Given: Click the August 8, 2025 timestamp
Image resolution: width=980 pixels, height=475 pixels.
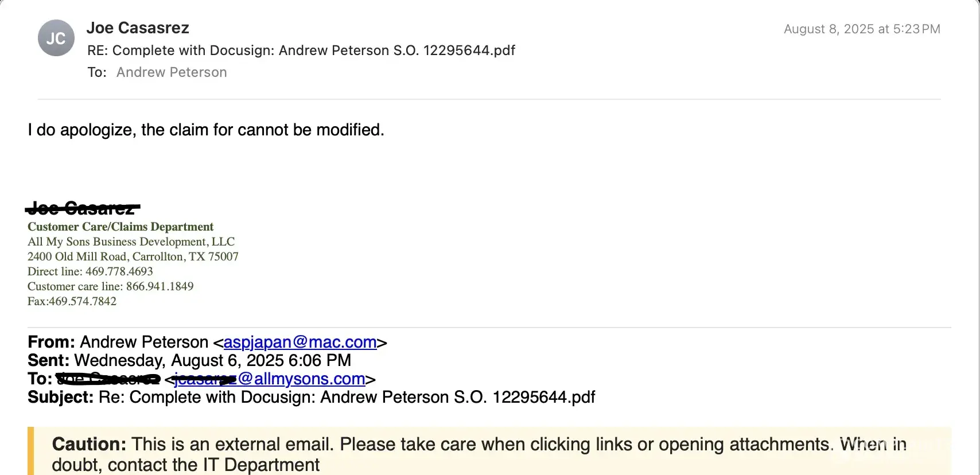Looking at the screenshot, I should pos(862,29).
